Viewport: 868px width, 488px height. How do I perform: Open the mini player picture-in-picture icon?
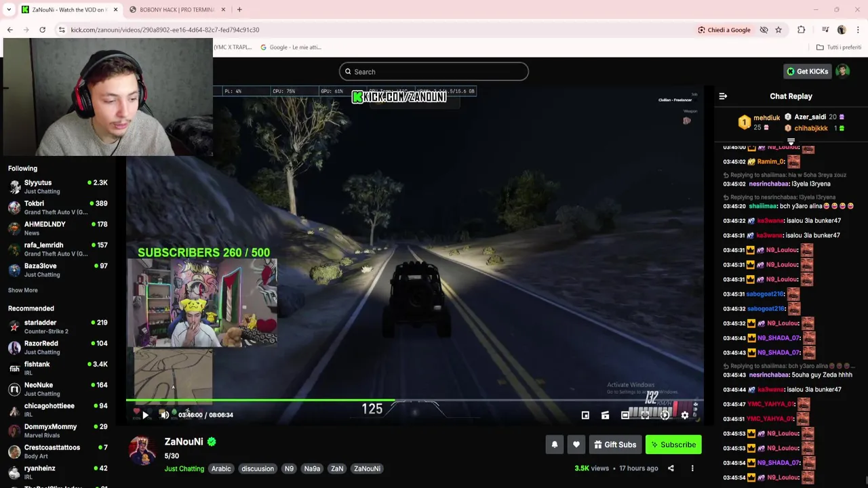click(585, 415)
